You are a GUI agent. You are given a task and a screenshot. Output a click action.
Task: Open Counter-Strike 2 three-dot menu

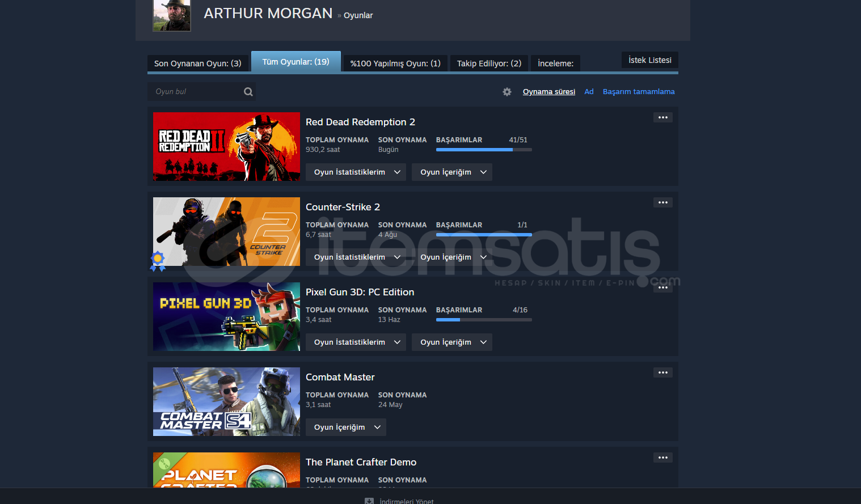pyautogui.click(x=663, y=202)
